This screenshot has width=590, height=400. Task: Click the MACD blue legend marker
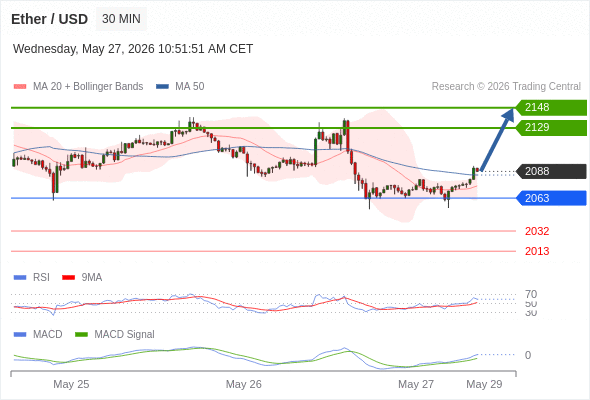click(x=20, y=334)
